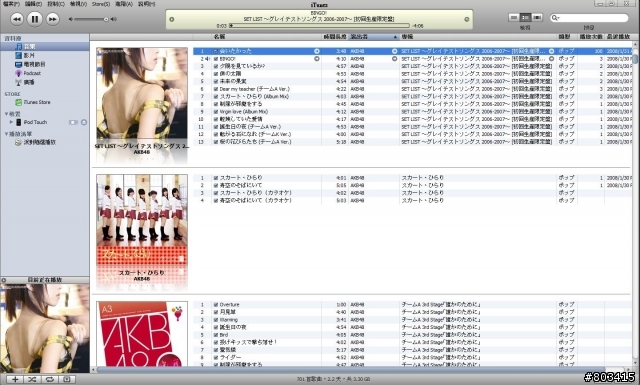Click the arrow link beside song title 会いたかった
The image size is (640, 385).
coord(317,51)
